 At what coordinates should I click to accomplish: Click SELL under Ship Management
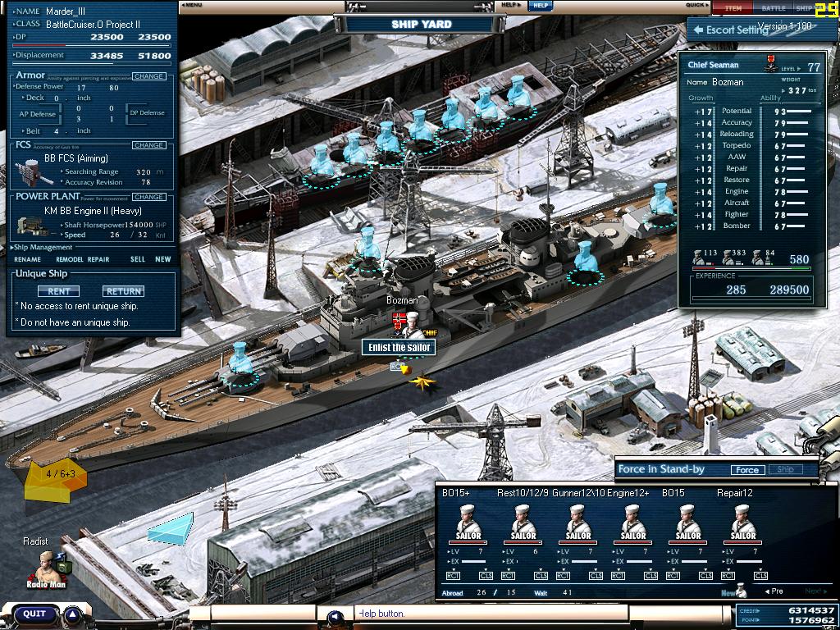click(138, 259)
